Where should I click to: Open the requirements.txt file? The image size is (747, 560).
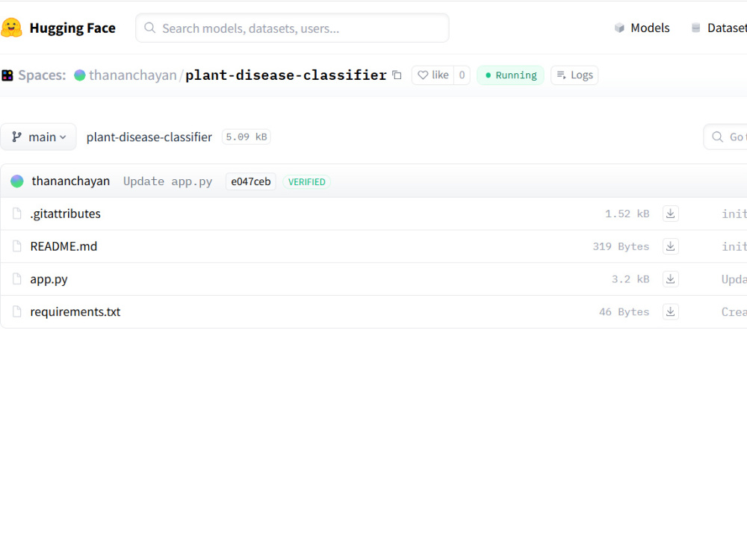click(x=75, y=312)
